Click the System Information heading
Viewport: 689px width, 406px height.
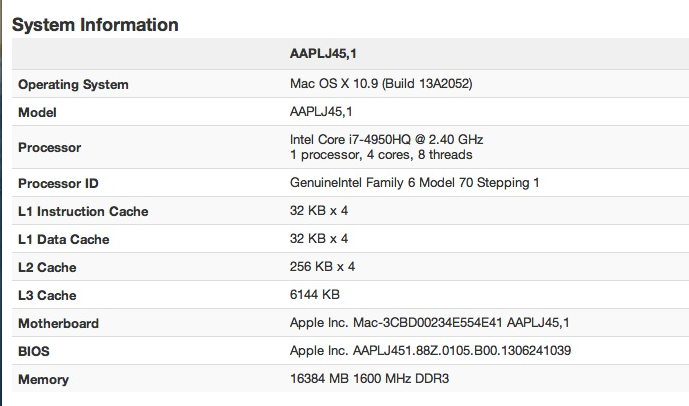pos(95,25)
